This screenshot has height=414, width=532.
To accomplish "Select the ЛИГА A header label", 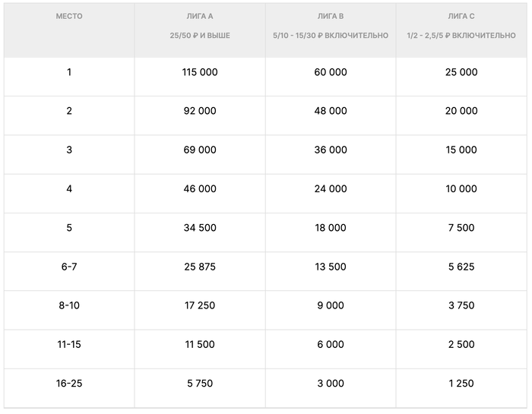I will tap(200, 16).
